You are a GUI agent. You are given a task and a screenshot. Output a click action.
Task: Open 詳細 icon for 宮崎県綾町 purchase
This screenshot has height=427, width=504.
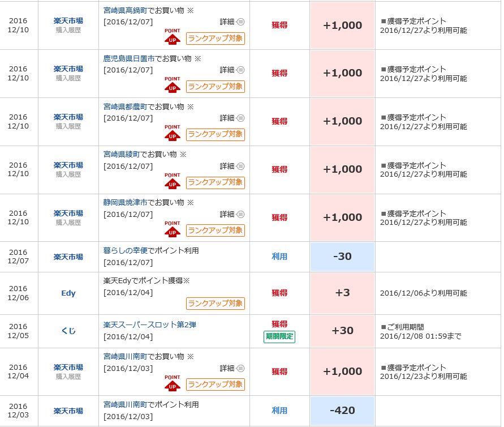tap(240, 166)
